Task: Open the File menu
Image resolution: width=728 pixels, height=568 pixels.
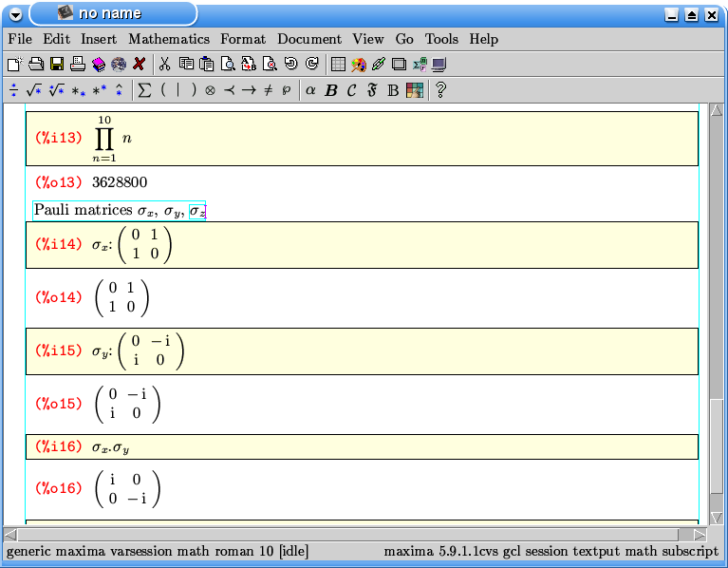Action: 20,39
